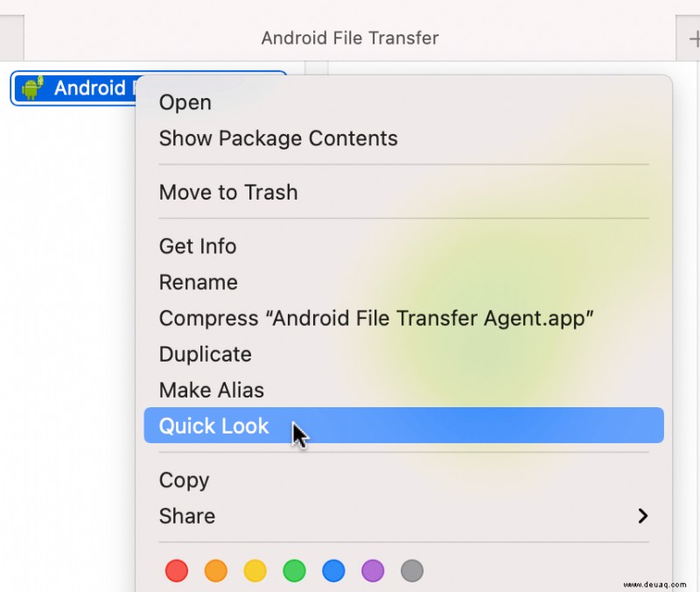Apply the green tag color
The height and width of the screenshot is (592, 700).
click(294, 571)
